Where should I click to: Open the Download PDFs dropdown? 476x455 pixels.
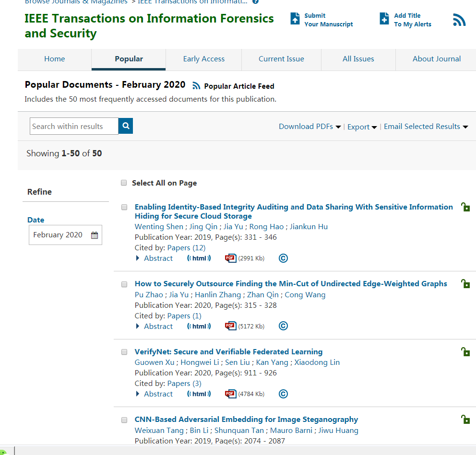pyautogui.click(x=309, y=127)
